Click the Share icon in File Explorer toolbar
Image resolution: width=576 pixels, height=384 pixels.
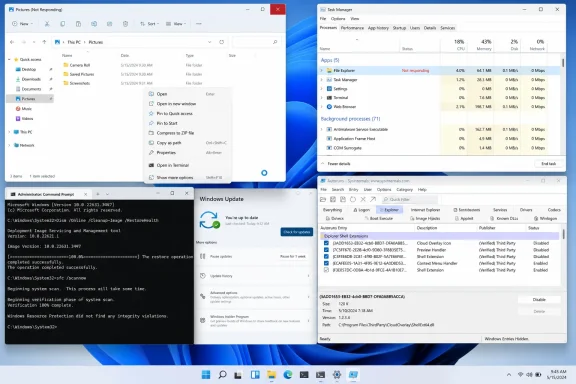109,24
